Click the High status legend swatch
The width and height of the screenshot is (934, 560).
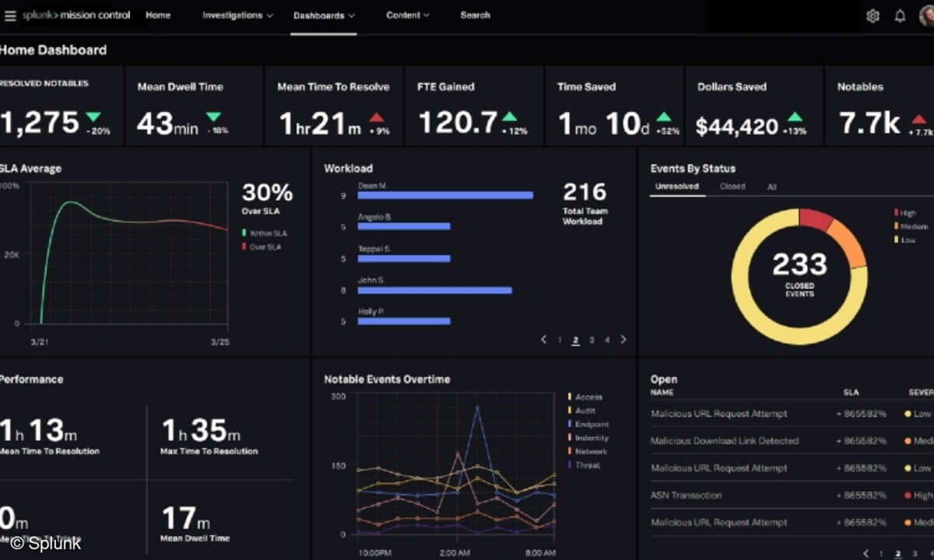pos(897,212)
